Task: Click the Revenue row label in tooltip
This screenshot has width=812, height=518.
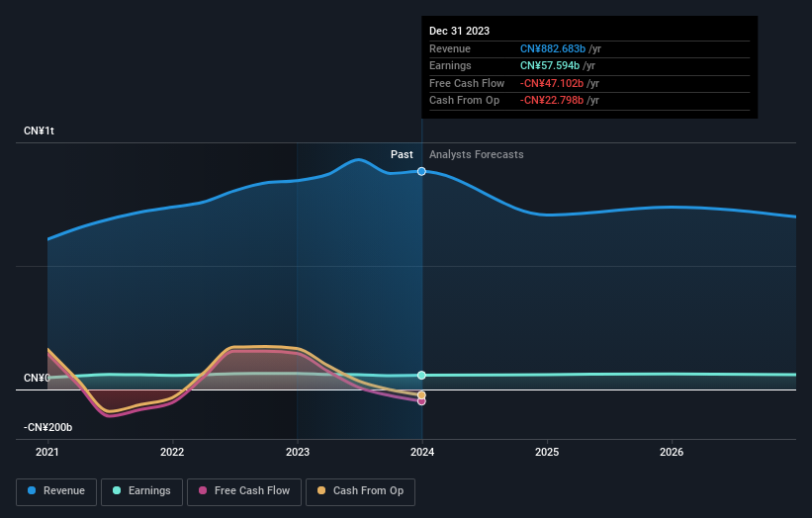Action: [450, 48]
